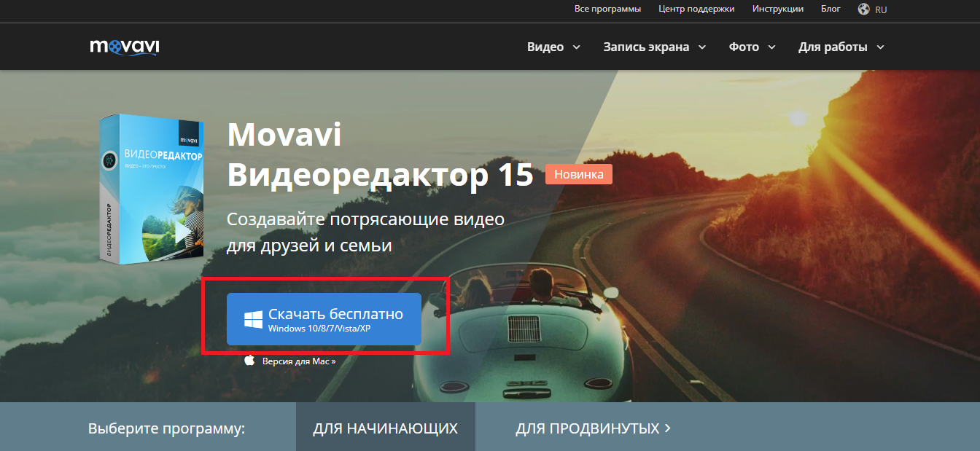
Task: Open the Видео navigation menu
Action: [x=545, y=47]
